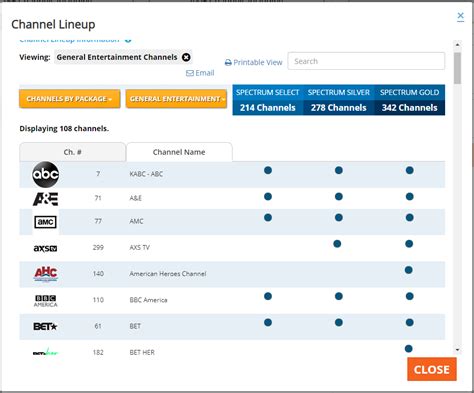Remove the General Entertainment Channels filter
Image resolution: width=474 pixels, height=393 pixels.
[x=186, y=57]
